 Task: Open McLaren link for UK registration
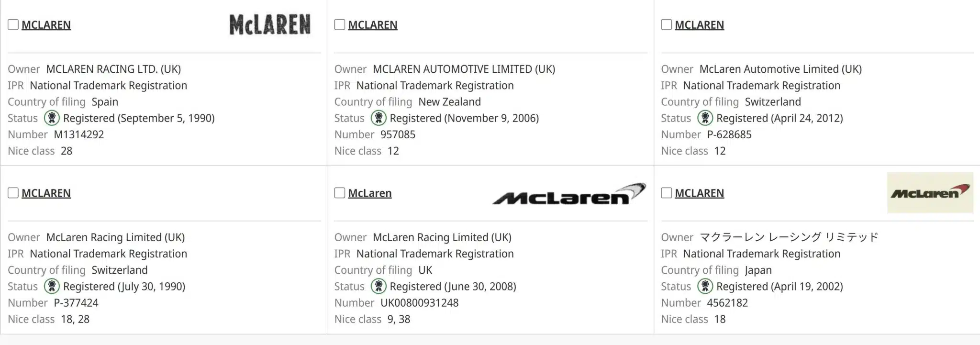[x=369, y=193]
